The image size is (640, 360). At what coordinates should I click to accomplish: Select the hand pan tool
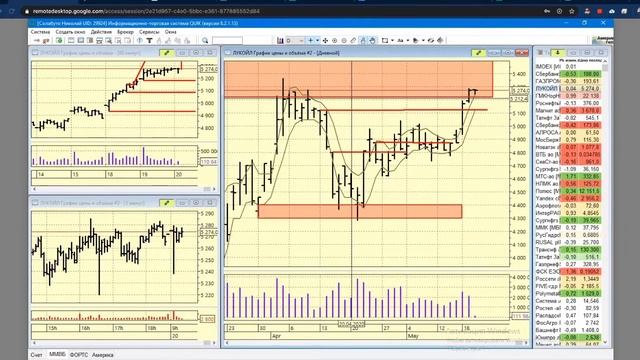[x=372, y=40]
